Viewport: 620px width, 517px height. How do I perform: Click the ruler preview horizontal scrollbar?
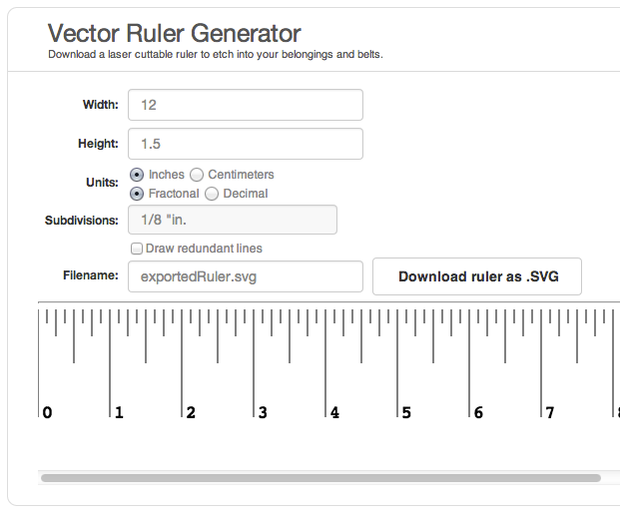point(320,478)
